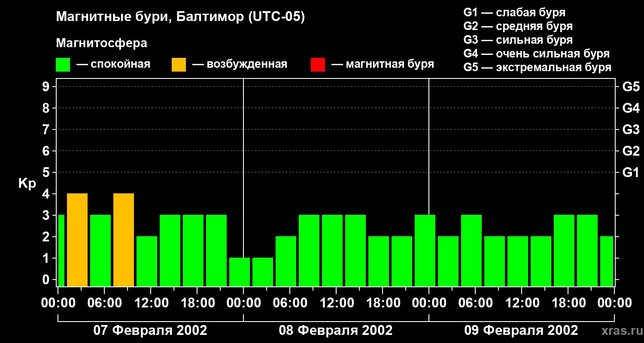Viewport: 644px width, 343px height.
Task: Click the '08 Февраля 2002' date label
Action: (336, 331)
